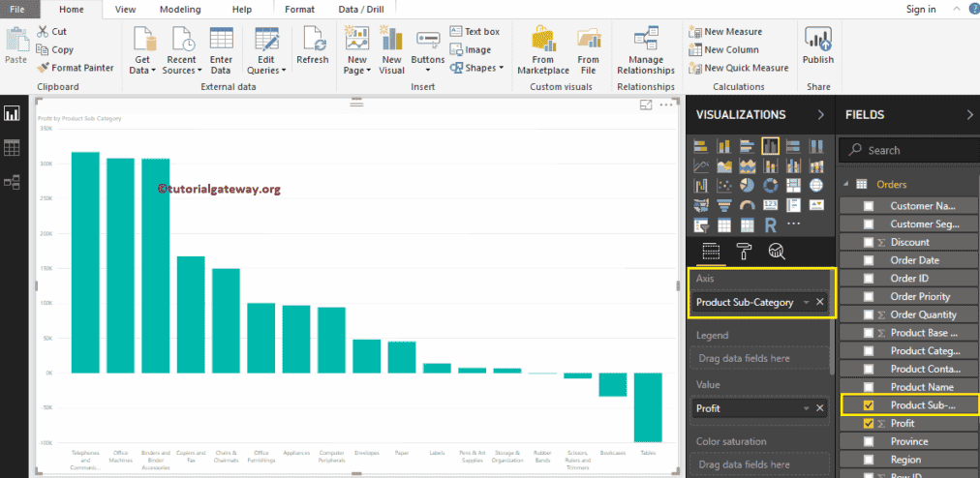
Task: Switch to the Modeling ribbon tab
Action: tap(179, 9)
